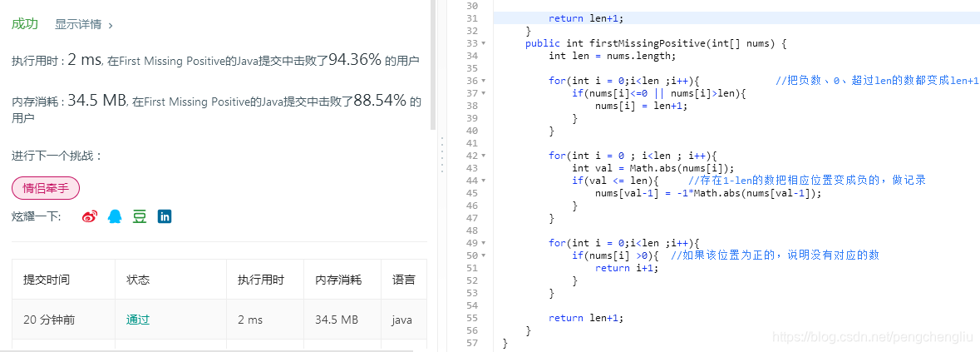Click the 进行下一个挑战 label
This screenshot has width=980, height=352.
click(57, 156)
